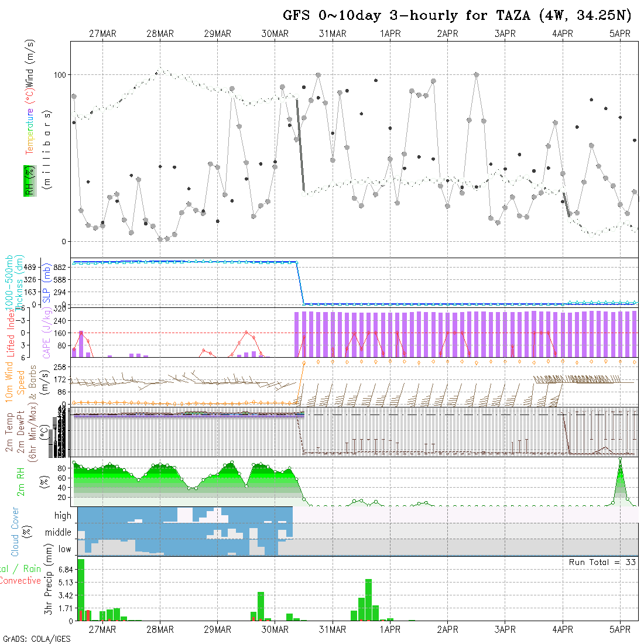This screenshot has height=644, width=644.
Task: Select the 29MAR label on bottom axis
Action: coord(217,629)
